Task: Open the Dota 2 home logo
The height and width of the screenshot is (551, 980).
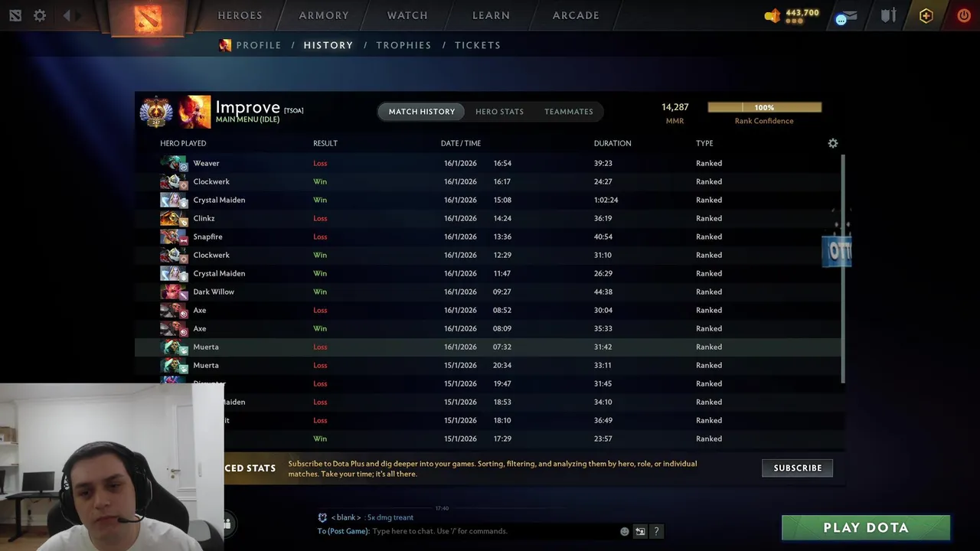Action: pos(148,18)
